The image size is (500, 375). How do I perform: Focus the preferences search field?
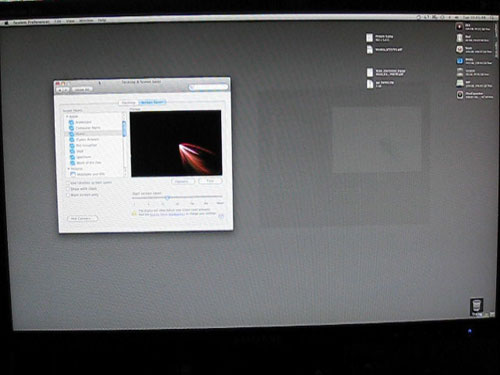(x=208, y=87)
